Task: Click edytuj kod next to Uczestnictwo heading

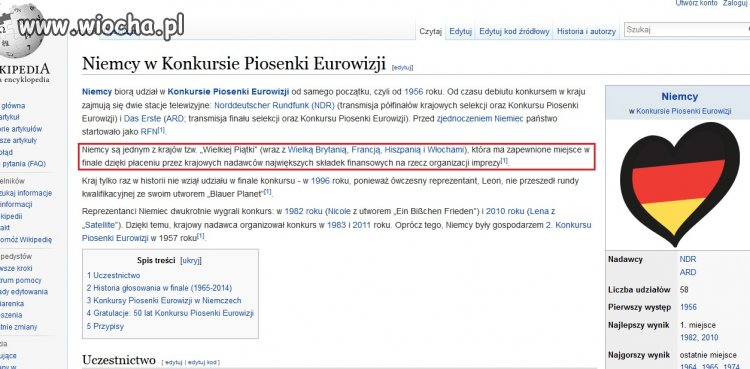Action: tap(202, 362)
